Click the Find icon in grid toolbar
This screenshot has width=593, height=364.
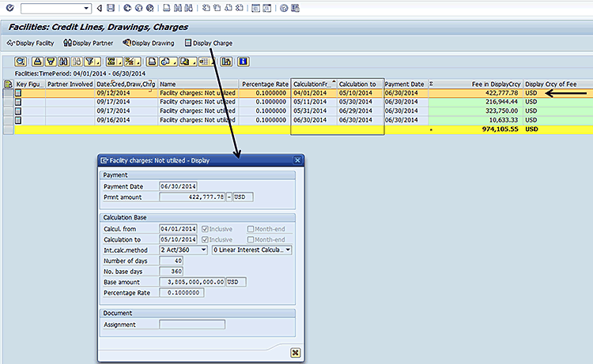[63, 62]
